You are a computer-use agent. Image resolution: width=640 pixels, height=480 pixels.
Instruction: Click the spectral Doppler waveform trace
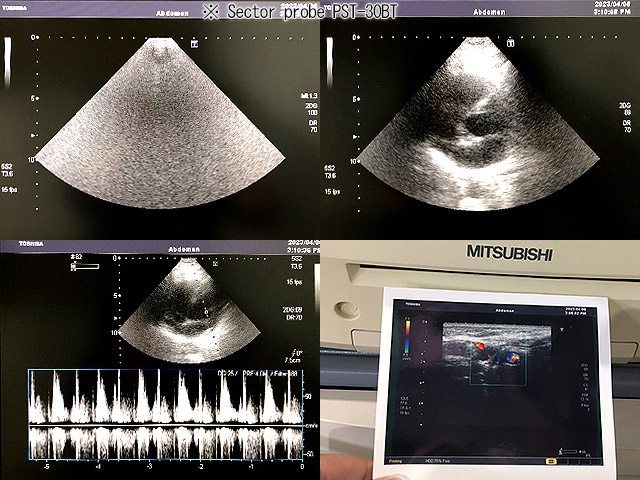point(165,413)
